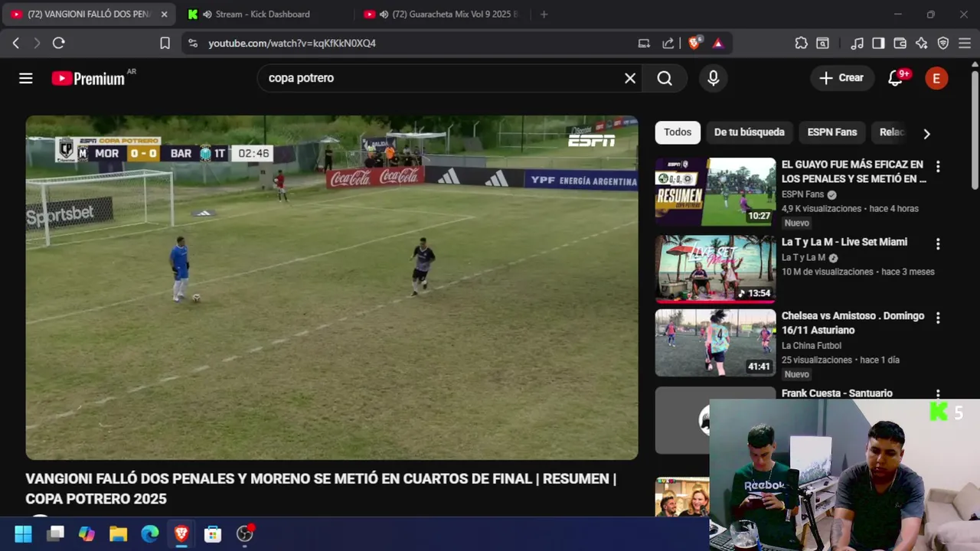Open the Windows Start button
Image resolution: width=980 pixels, height=551 pixels.
(x=23, y=533)
